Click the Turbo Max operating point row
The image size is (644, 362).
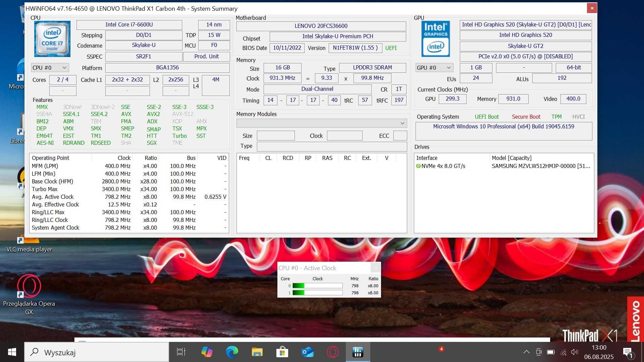coord(129,189)
